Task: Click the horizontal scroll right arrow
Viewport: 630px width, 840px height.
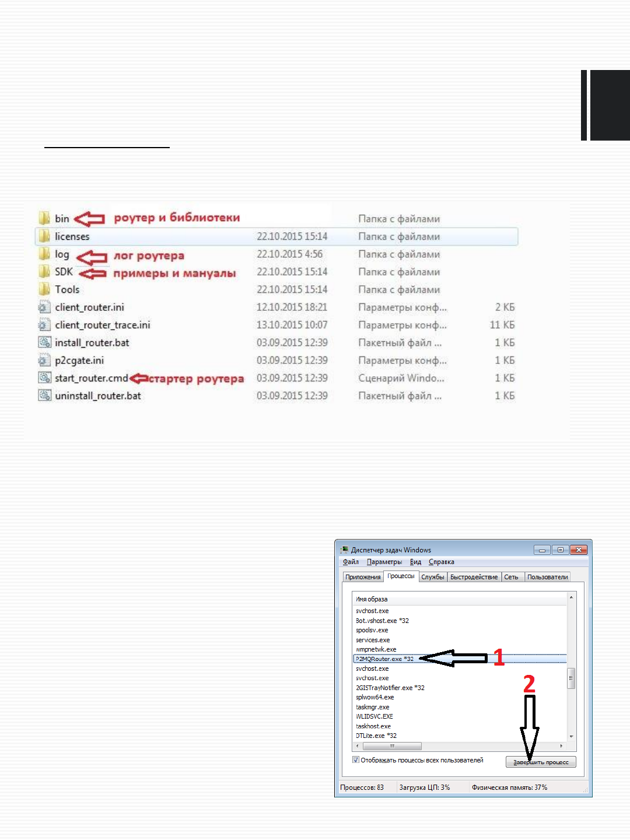Action: pos(561,746)
